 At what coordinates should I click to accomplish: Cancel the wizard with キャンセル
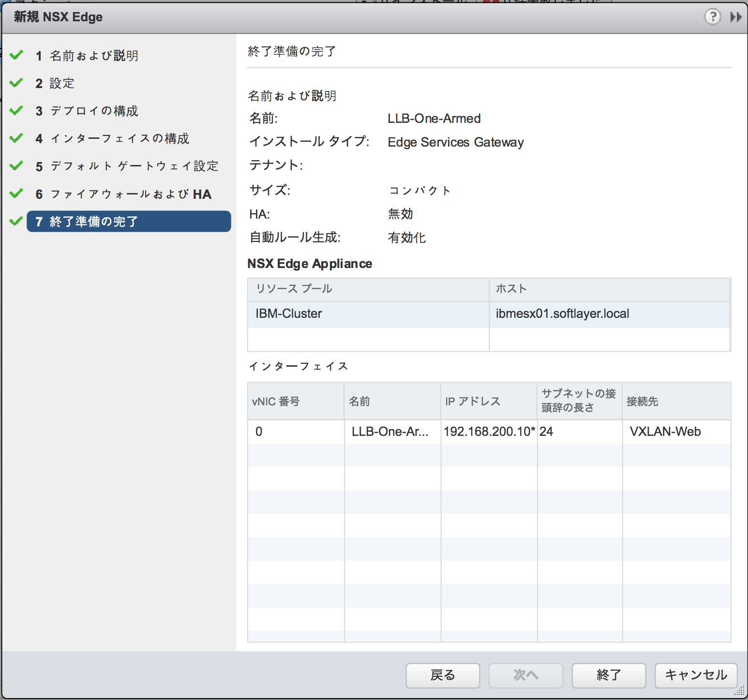tap(695, 675)
